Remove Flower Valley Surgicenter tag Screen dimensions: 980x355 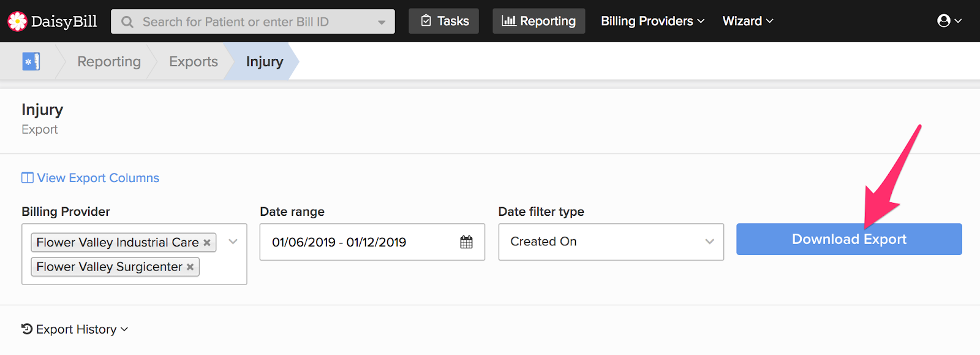coord(190,267)
